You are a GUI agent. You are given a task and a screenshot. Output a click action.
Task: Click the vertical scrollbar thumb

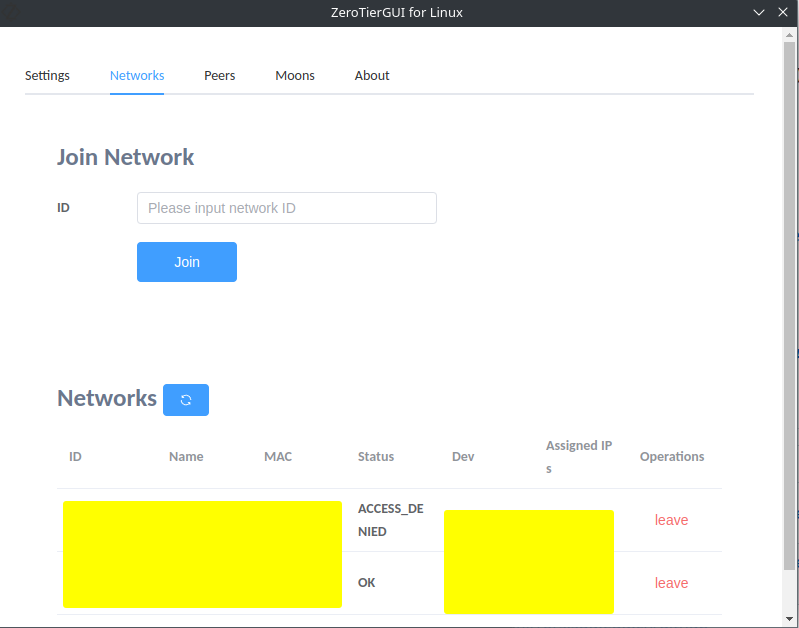coord(789,306)
